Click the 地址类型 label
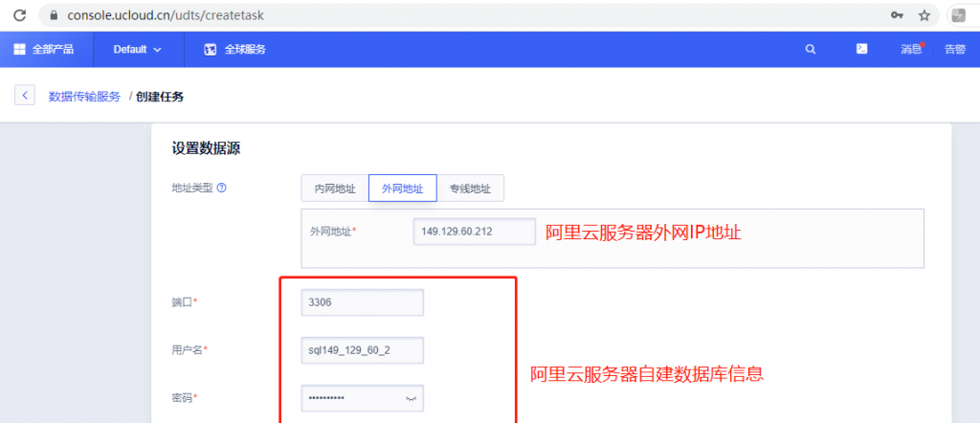 point(192,188)
